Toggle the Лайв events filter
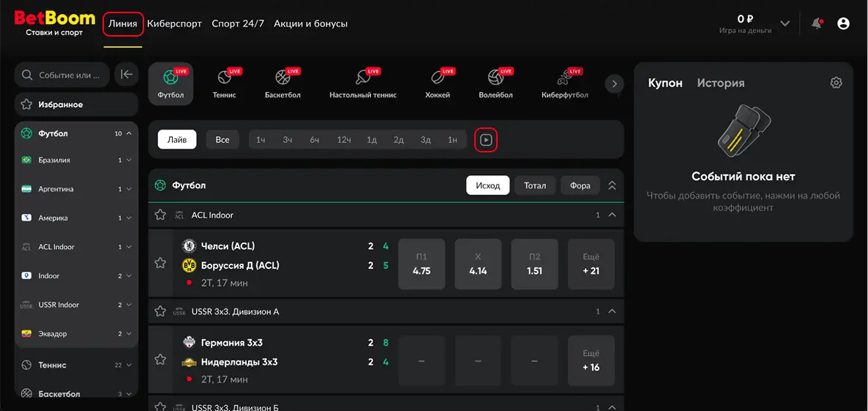The width and height of the screenshot is (868, 411). coord(177,140)
